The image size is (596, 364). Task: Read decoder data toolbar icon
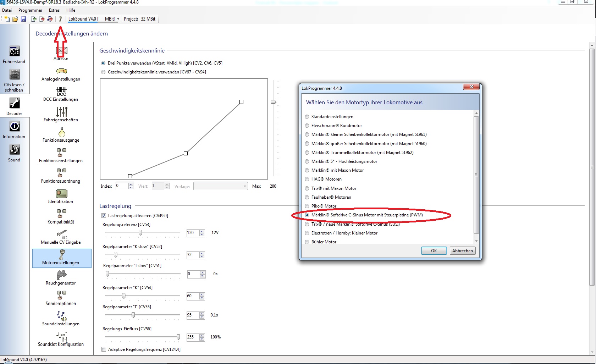[x=34, y=19]
